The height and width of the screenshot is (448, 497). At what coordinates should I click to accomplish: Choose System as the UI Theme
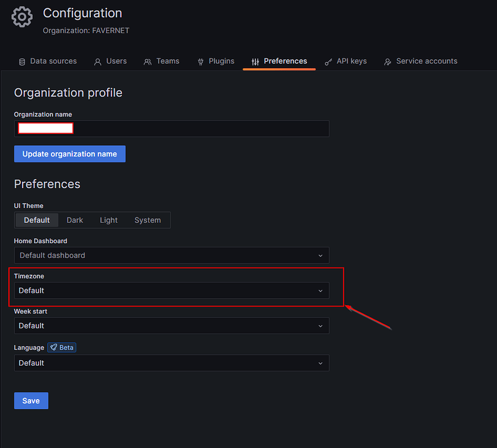pyautogui.click(x=147, y=220)
